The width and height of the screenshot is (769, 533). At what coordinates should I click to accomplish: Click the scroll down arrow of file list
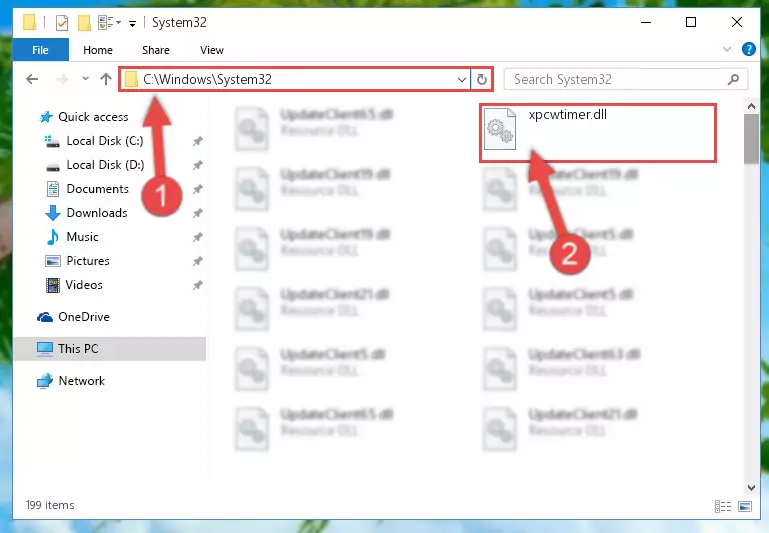(x=751, y=487)
